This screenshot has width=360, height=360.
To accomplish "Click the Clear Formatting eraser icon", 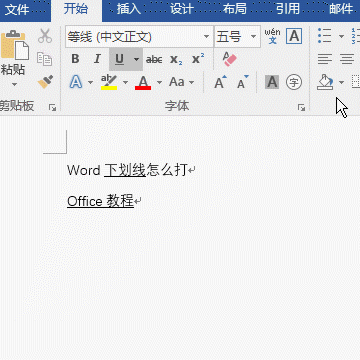I will tap(229, 59).
